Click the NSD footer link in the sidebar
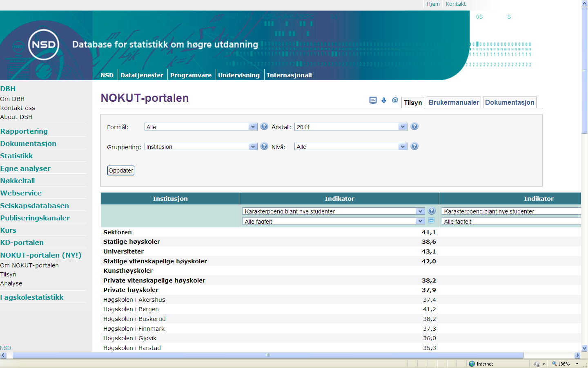This screenshot has height=368, width=588. click(x=5, y=348)
